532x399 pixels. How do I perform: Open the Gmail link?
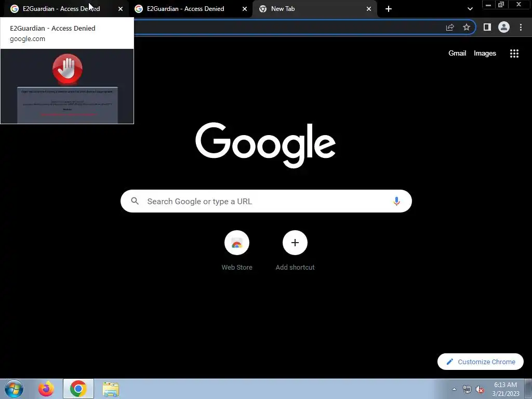(457, 54)
